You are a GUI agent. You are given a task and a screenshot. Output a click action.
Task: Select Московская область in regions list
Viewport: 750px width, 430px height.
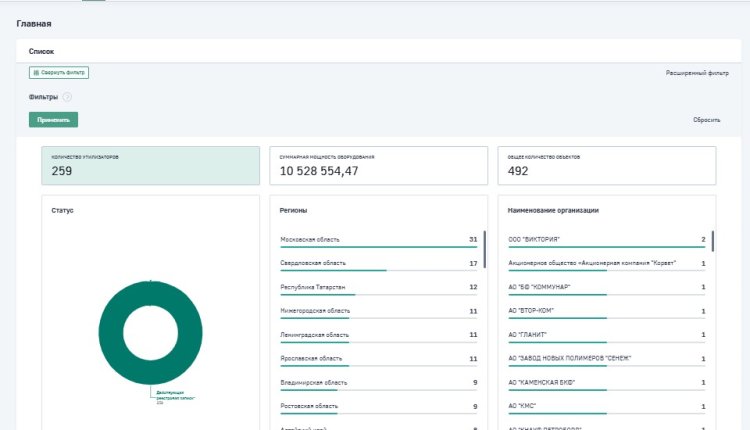tap(379, 241)
